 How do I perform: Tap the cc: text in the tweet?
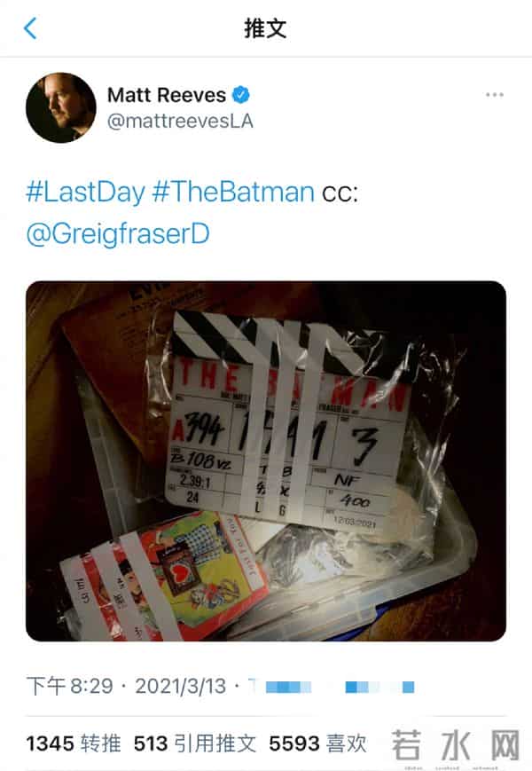tap(340, 193)
